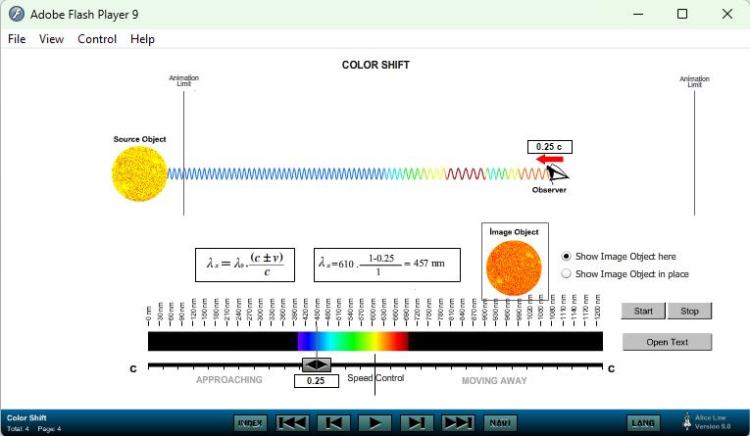This screenshot has height=436, width=750.
Task: Click the orange Image Object thumbnail
Action: point(513,268)
